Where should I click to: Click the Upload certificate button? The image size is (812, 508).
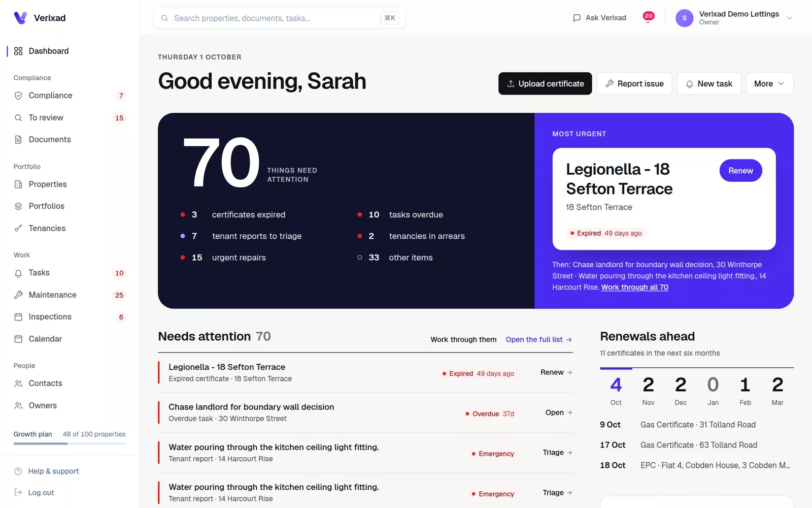pyautogui.click(x=545, y=84)
